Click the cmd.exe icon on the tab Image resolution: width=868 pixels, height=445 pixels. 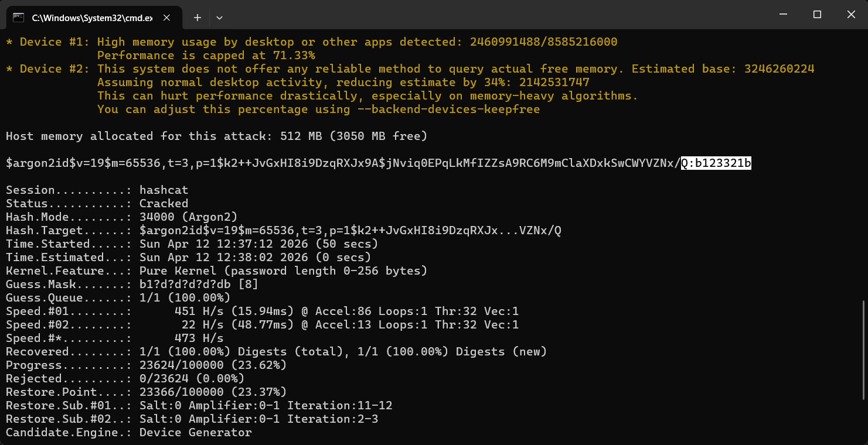click(x=19, y=18)
